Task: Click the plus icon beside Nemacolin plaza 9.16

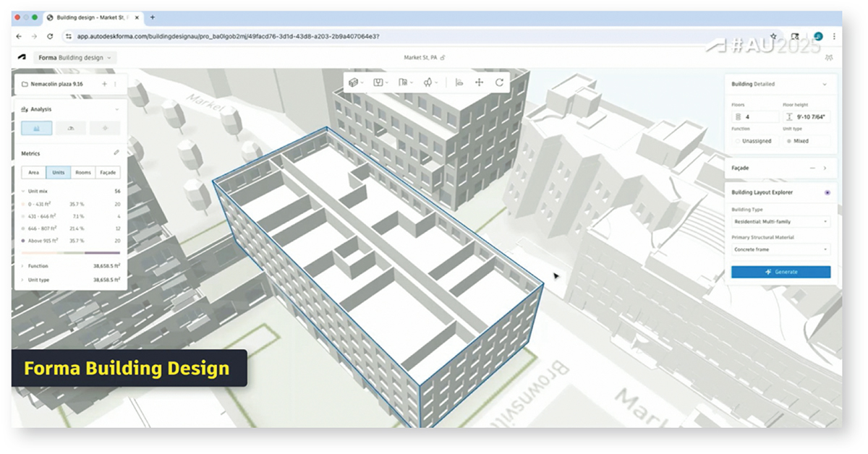Action: coord(104,84)
